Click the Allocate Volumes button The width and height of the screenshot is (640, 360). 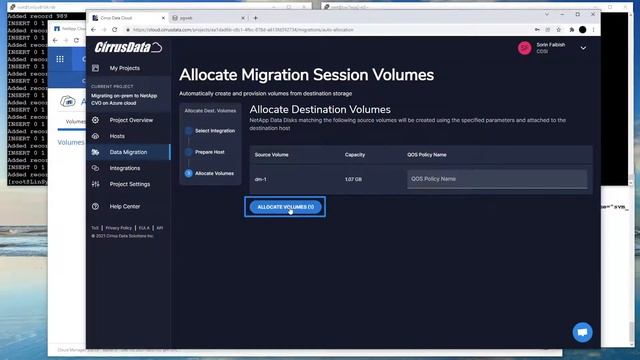pyautogui.click(x=285, y=207)
